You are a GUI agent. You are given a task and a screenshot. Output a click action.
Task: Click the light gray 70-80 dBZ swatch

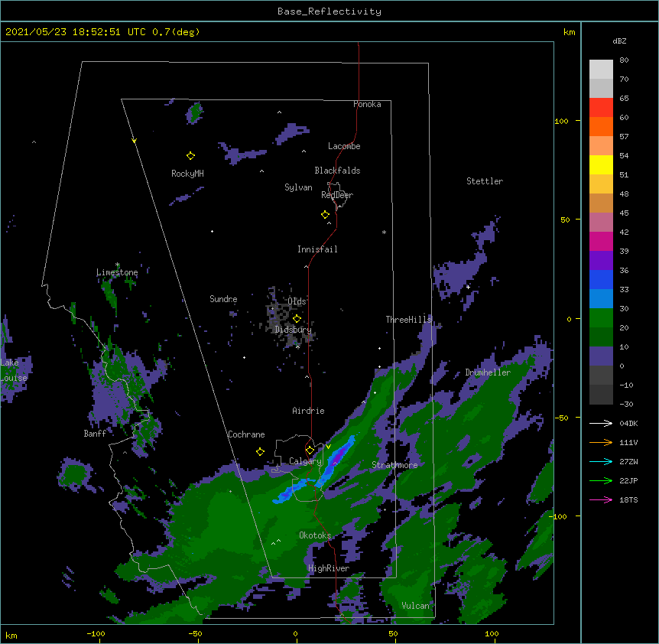601,70
